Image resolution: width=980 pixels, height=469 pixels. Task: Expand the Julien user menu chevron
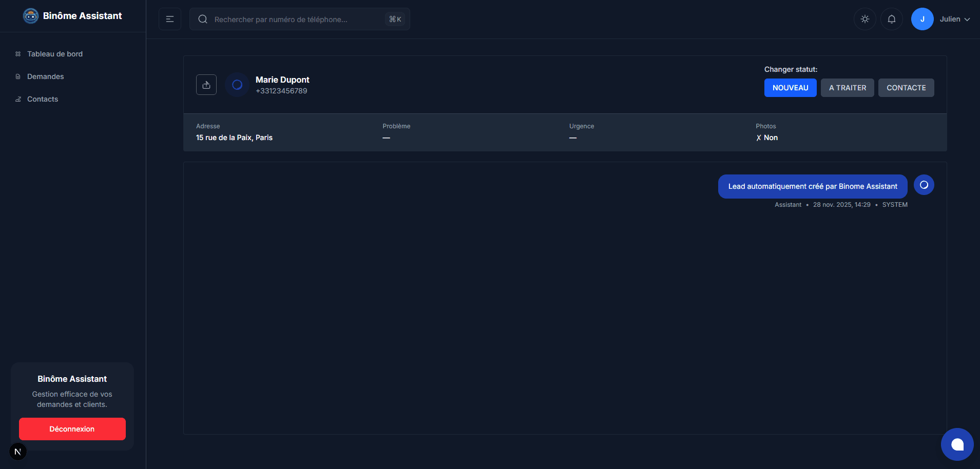pos(967,19)
